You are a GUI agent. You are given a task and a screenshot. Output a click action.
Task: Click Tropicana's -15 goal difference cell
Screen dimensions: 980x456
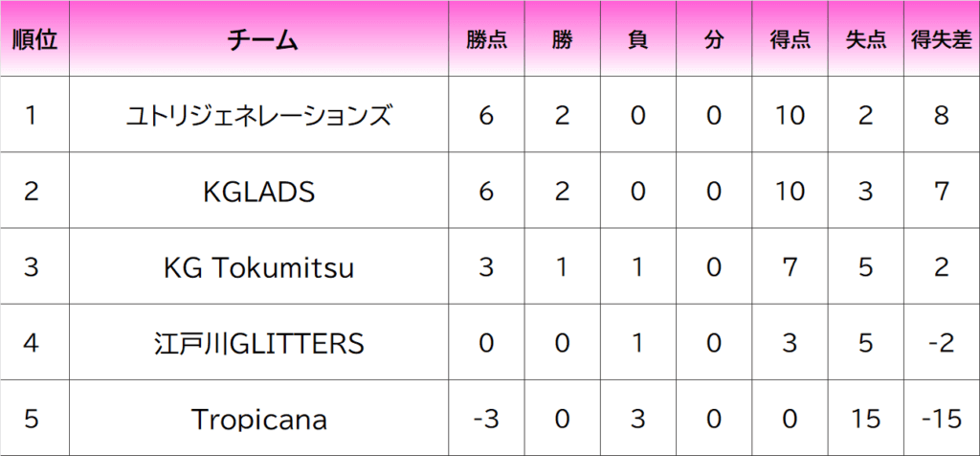click(x=942, y=419)
